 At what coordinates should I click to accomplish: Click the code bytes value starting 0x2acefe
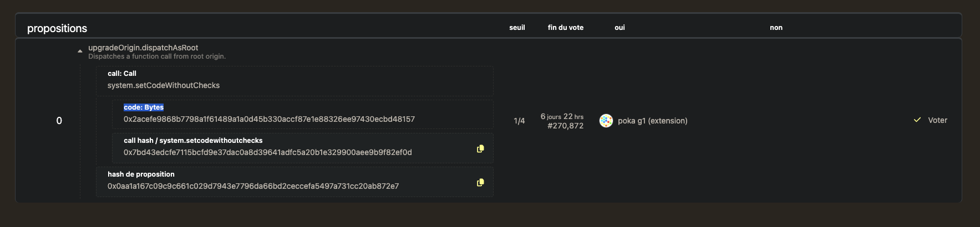pyautogui.click(x=269, y=119)
